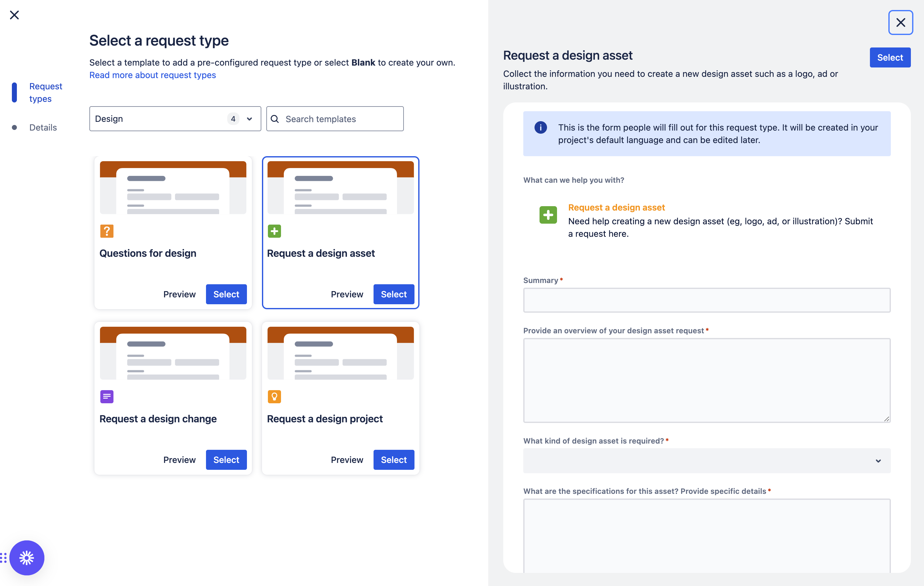Viewport: 924px width, 586px height.
Task: Go to the Details step in the sidebar
Action: tap(43, 127)
